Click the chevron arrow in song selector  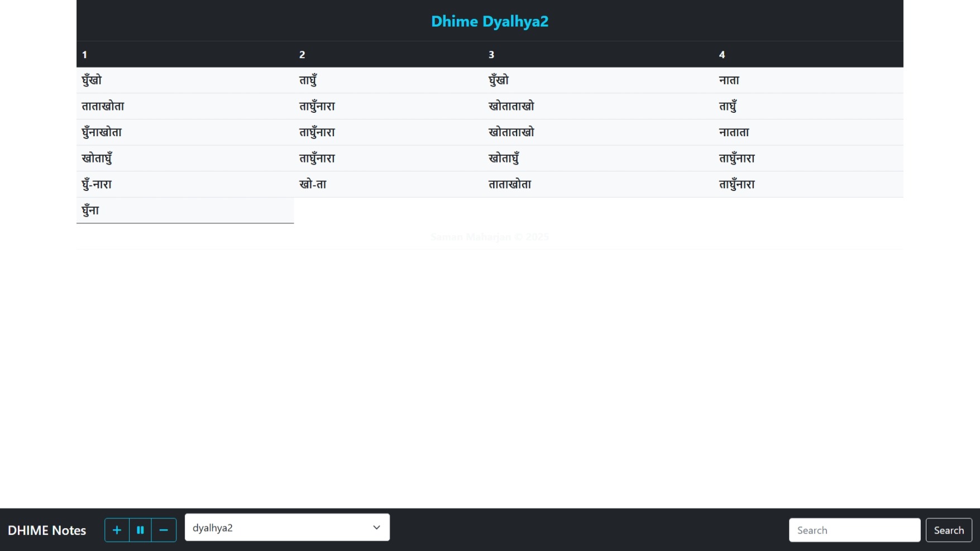click(x=376, y=528)
